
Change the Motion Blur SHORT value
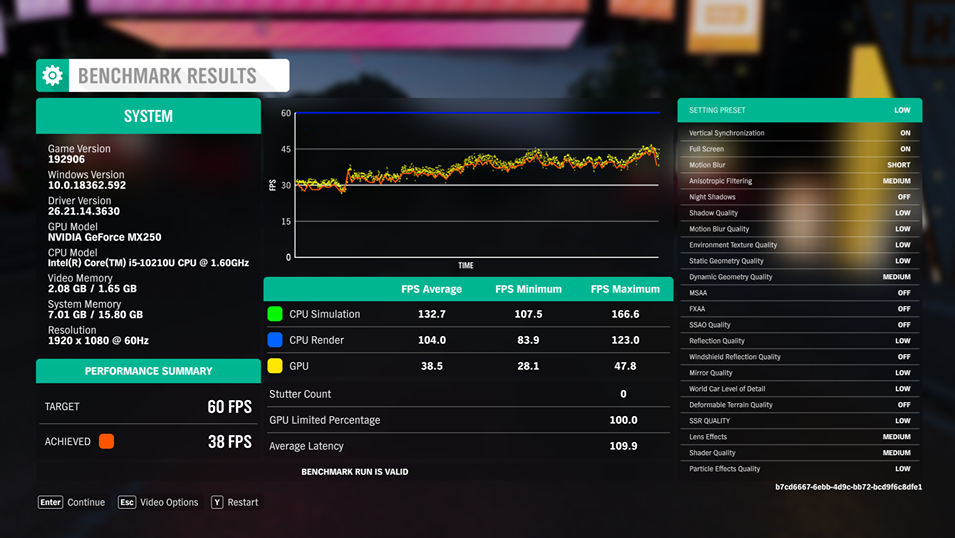[898, 165]
